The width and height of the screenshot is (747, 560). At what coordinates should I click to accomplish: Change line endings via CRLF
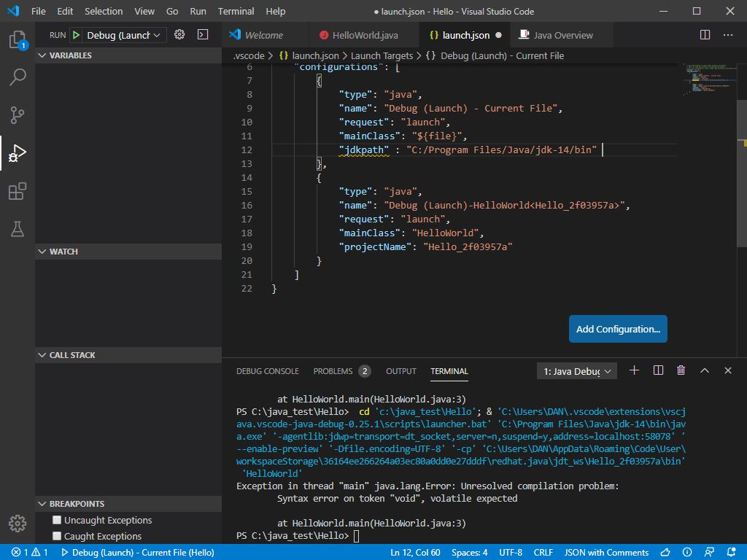point(543,553)
